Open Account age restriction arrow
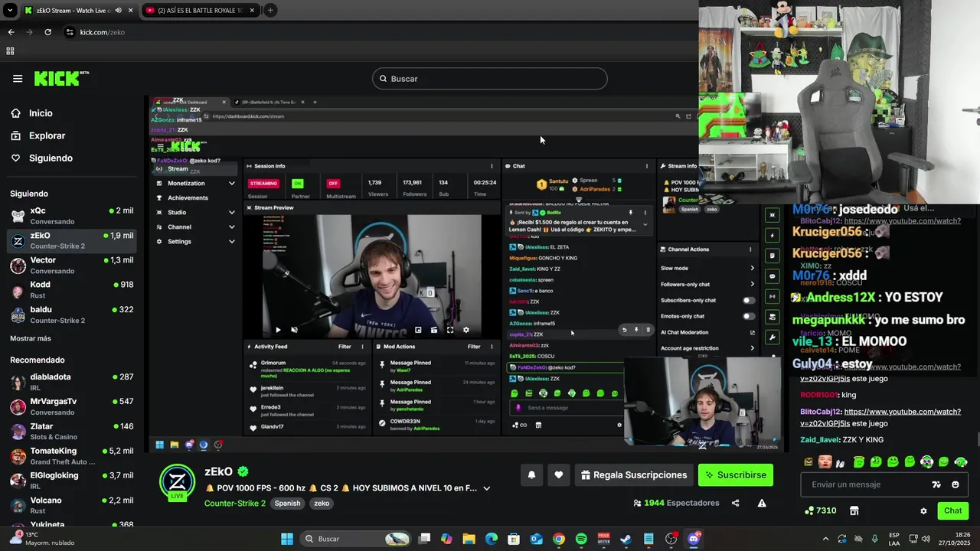This screenshot has height=551, width=980. click(752, 348)
